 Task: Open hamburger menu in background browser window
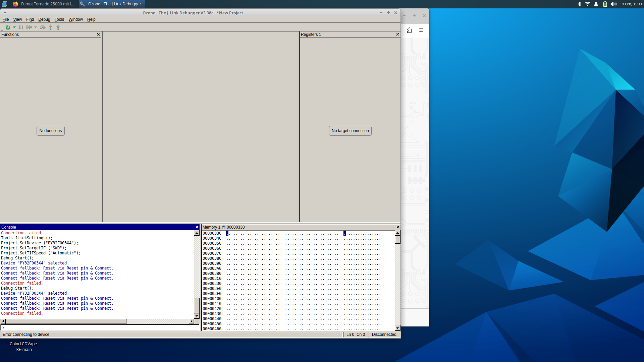421,30
